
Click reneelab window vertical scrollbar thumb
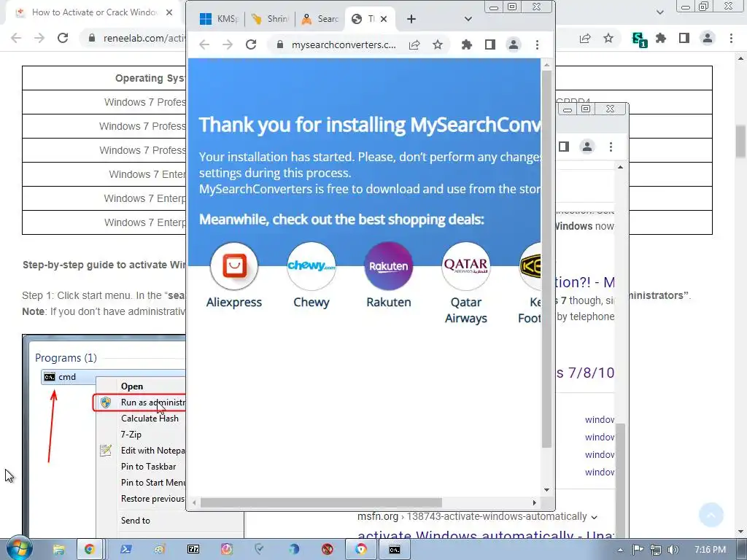[x=740, y=141]
